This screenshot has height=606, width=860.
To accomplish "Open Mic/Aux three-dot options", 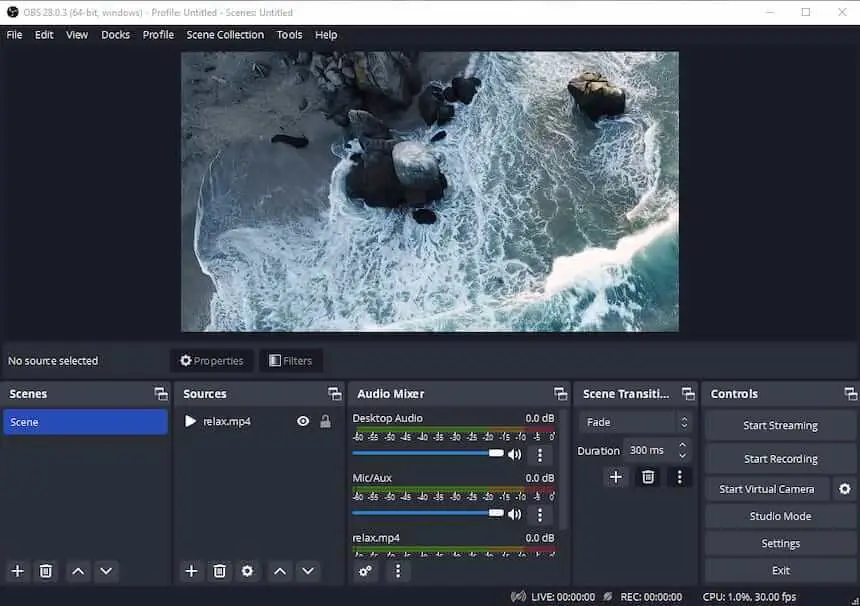I will (x=540, y=514).
